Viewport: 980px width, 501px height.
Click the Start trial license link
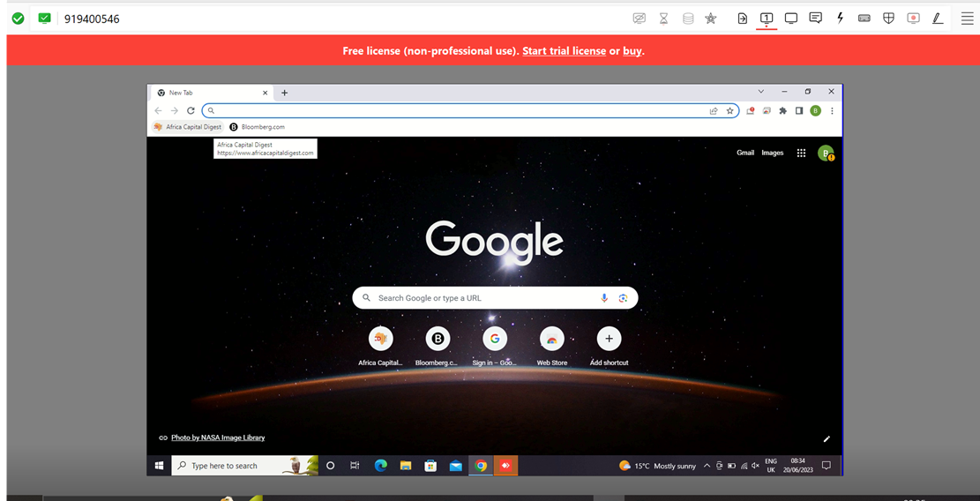tap(564, 51)
